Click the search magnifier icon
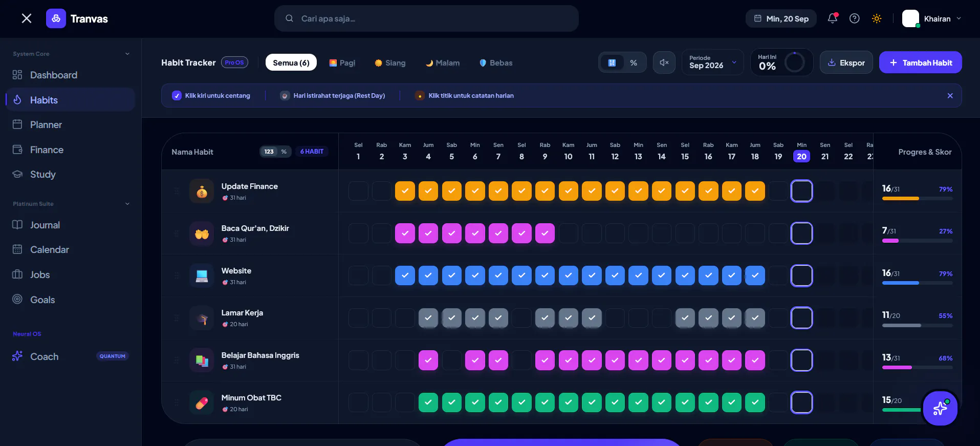Screen dimensions: 980x446 click(289, 18)
